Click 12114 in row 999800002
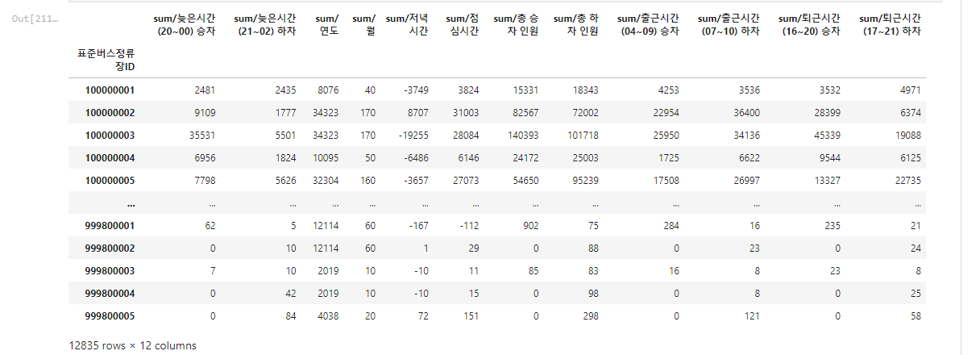 point(326,248)
